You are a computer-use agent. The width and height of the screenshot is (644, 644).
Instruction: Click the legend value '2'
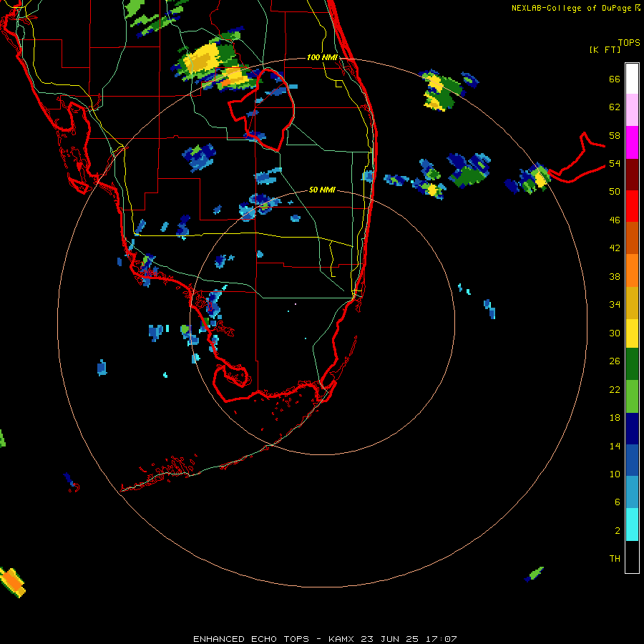coord(618,531)
